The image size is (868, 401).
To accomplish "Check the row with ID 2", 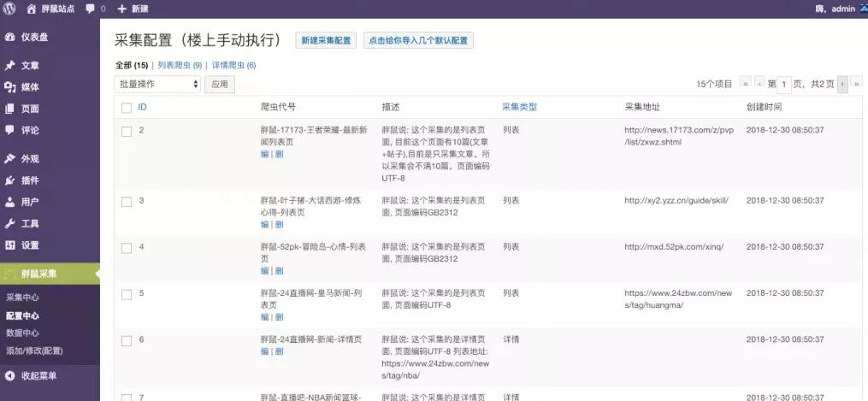I will pyautogui.click(x=127, y=132).
